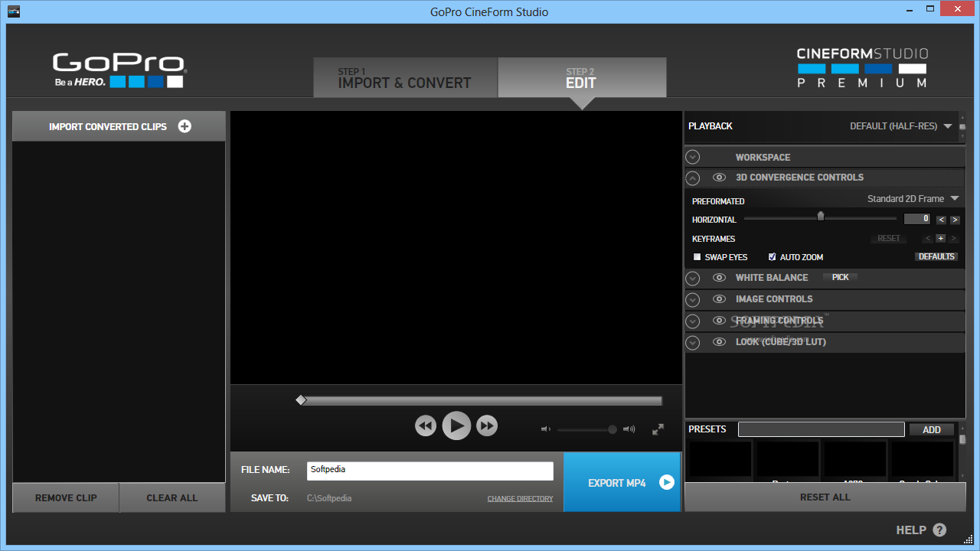Click the keyframes Reset button
The height and width of the screenshot is (551, 980).
click(x=889, y=238)
